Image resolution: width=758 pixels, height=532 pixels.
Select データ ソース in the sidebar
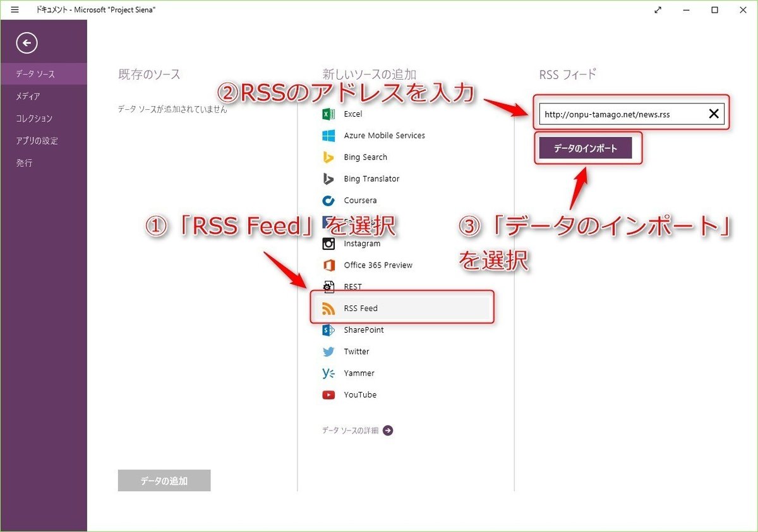44,74
